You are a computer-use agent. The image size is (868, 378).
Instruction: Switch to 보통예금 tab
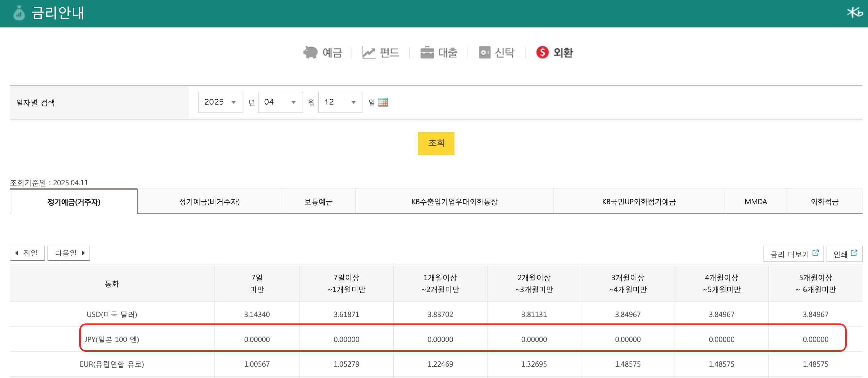point(318,201)
